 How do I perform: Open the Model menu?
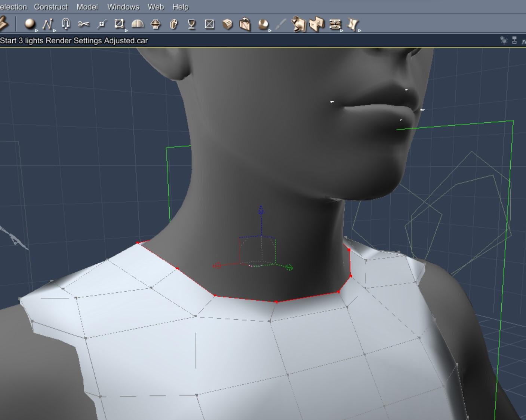87,7
